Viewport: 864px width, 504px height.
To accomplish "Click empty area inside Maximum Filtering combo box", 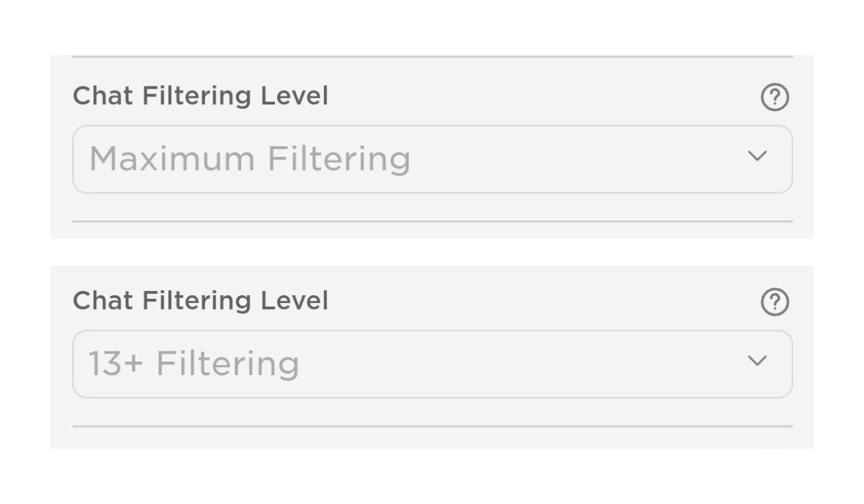I will click(x=576, y=159).
